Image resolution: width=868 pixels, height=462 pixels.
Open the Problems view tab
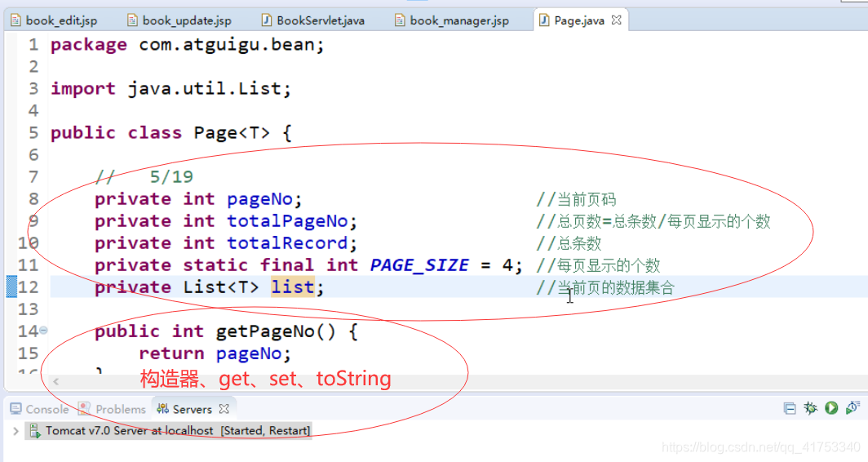pos(113,409)
